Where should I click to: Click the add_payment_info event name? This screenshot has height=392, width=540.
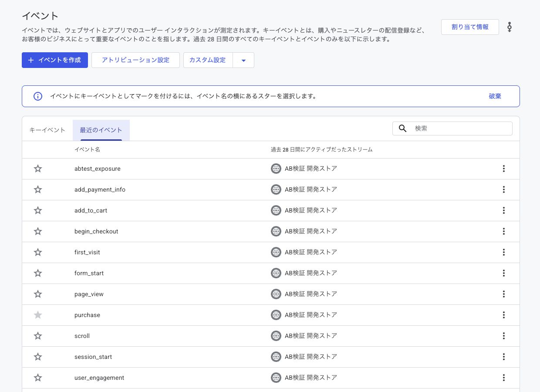coord(100,189)
